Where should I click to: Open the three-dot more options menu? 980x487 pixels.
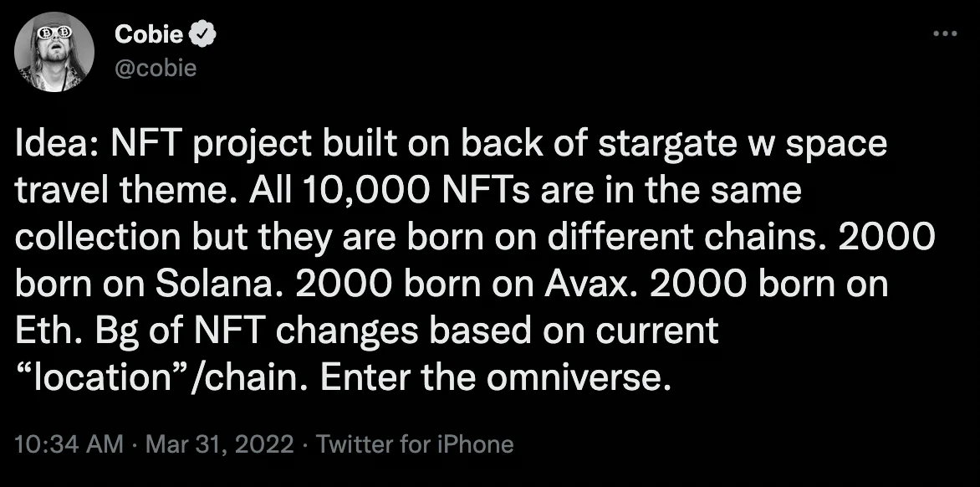(944, 33)
